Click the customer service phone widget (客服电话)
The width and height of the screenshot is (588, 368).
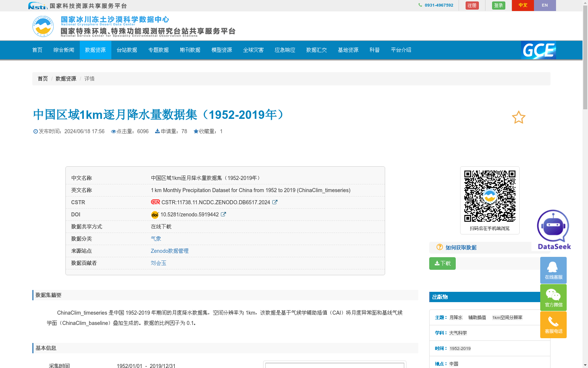coord(553,325)
